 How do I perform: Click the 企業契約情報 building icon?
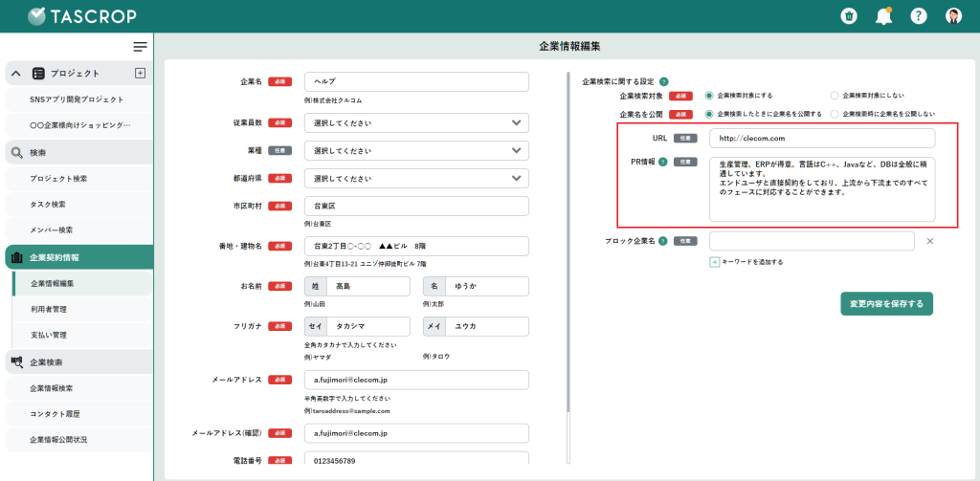point(17,257)
